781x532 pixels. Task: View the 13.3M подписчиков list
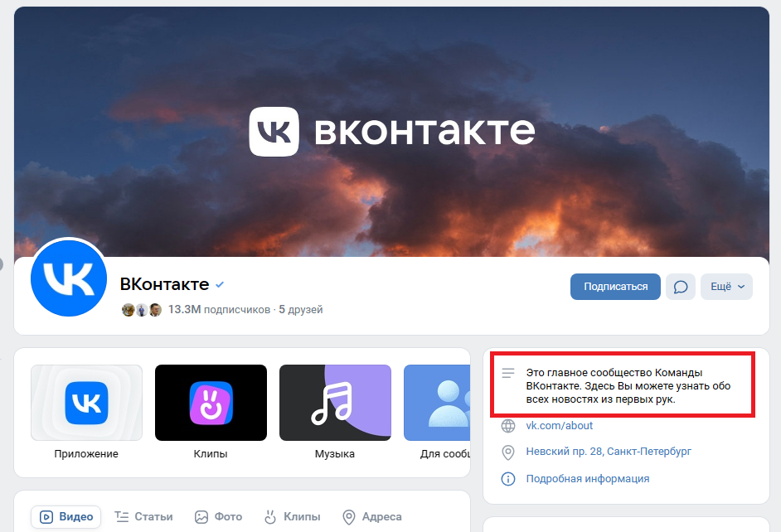point(219,310)
